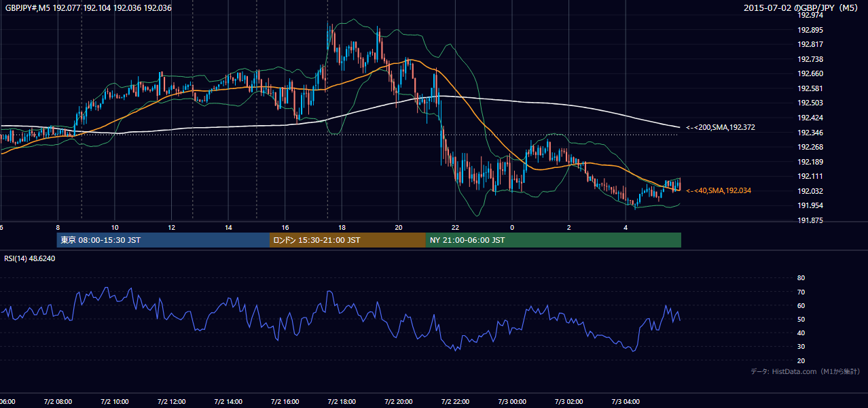Click price axis value 192.503
Image resolution: width=868 pixels, height=408 pixels.
coord(810,103)
